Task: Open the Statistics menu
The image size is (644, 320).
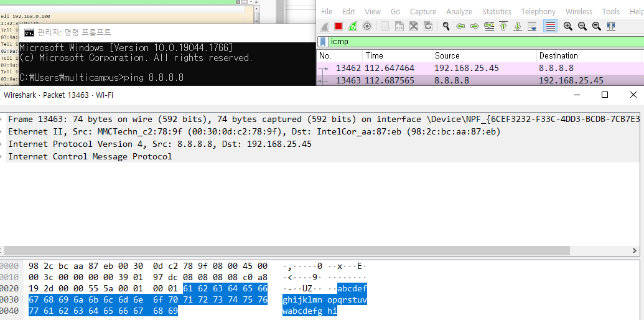Action: (x=497, y=11)
